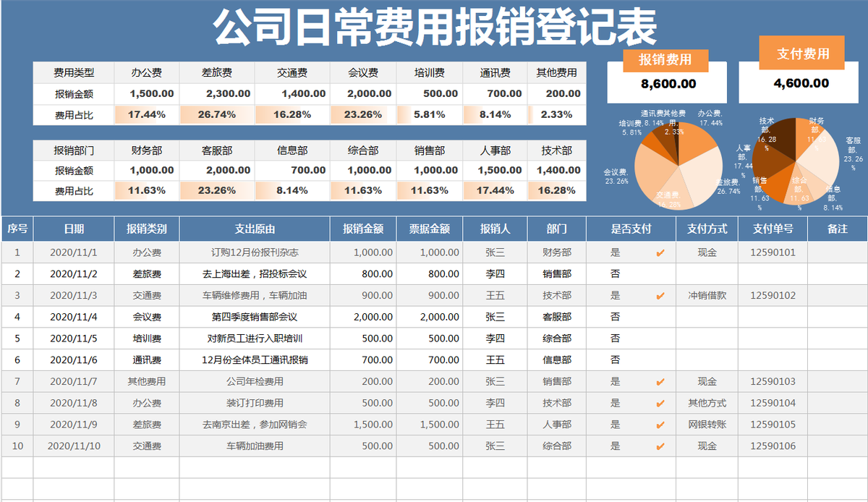
Task: Click the checkmark next to 其他方式 payment
Action: 659,403
